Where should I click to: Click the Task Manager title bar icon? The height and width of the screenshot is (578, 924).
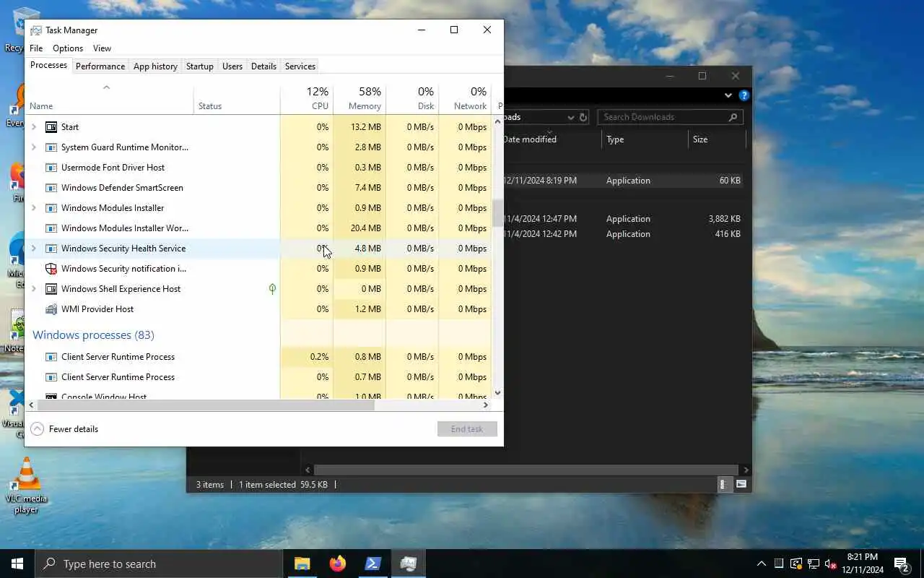tap(36, 30)
